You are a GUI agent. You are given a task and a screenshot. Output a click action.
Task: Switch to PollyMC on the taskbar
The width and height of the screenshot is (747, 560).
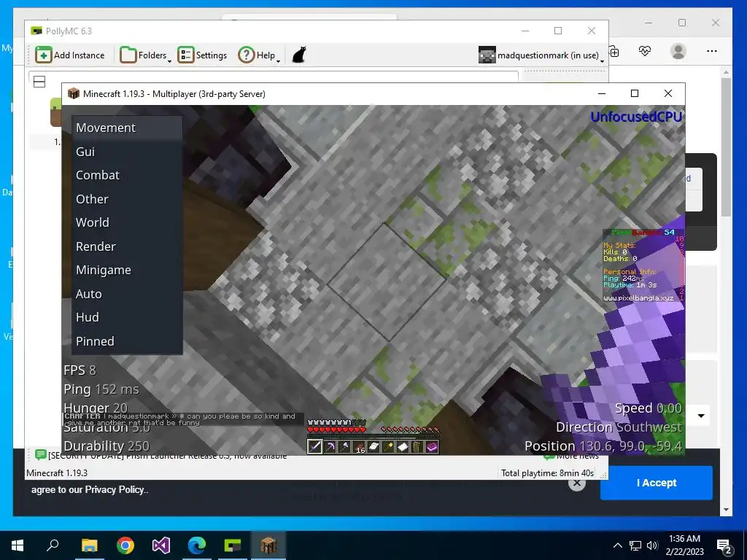(x=233, y=545)
